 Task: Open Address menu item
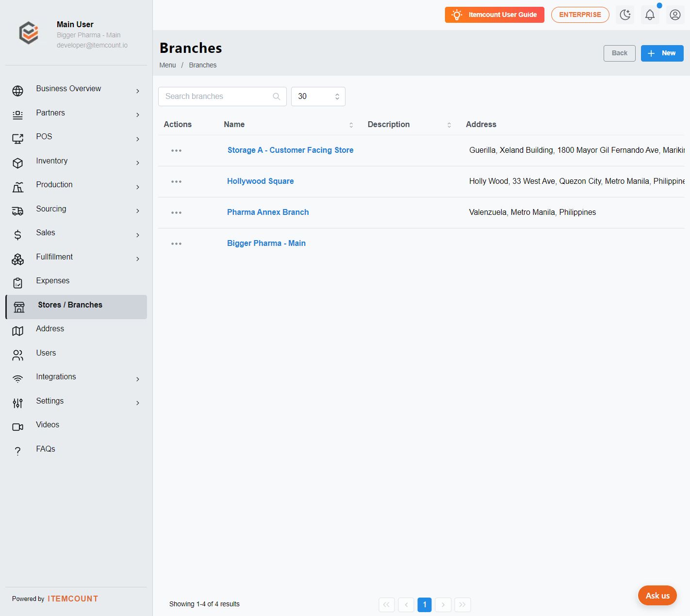(76, 331)
